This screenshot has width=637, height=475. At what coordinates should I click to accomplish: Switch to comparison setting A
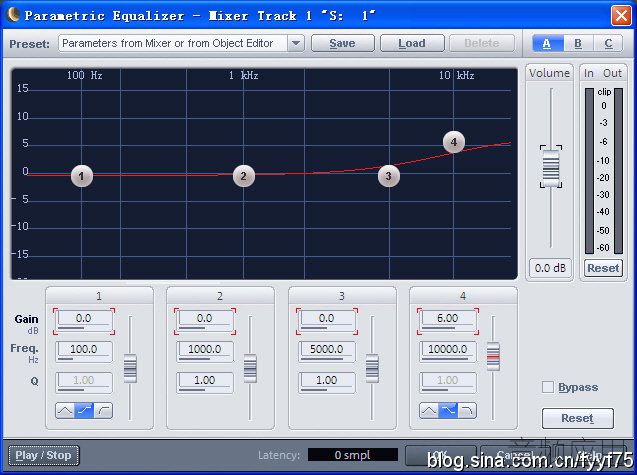click(x=548, y=43)
